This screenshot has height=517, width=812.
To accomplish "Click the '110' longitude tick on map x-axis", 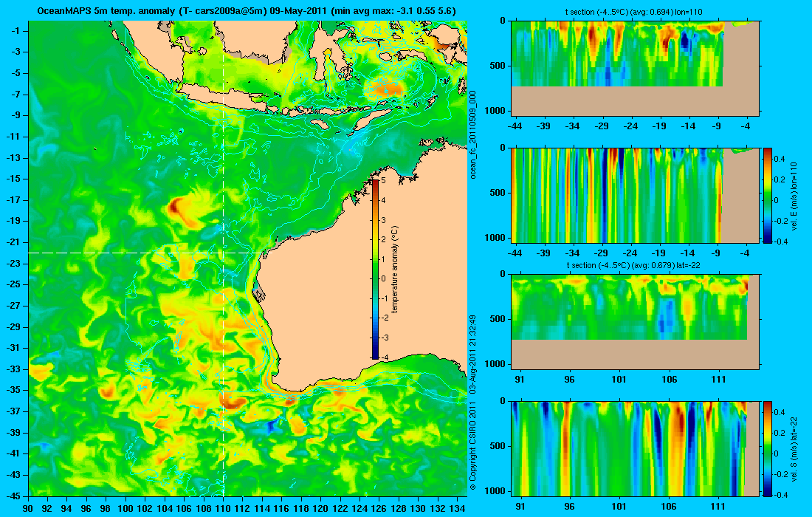I will pyautogui.click(x=223, y=509).
